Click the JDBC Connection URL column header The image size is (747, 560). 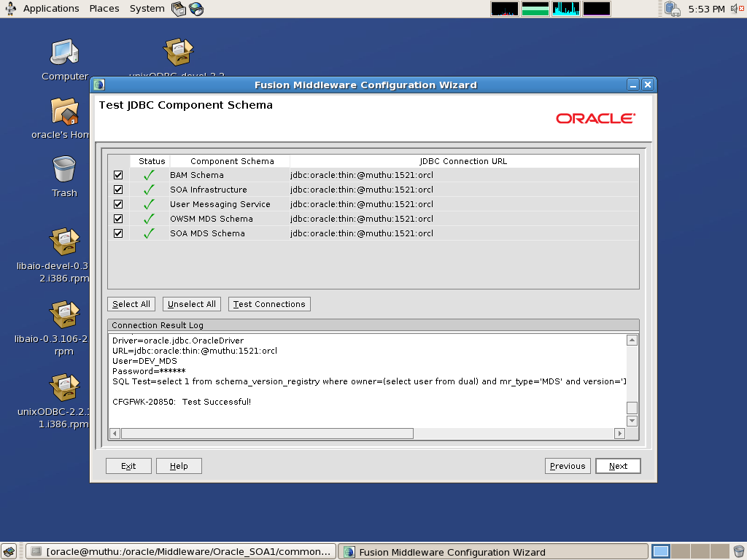tap(463, 161)
